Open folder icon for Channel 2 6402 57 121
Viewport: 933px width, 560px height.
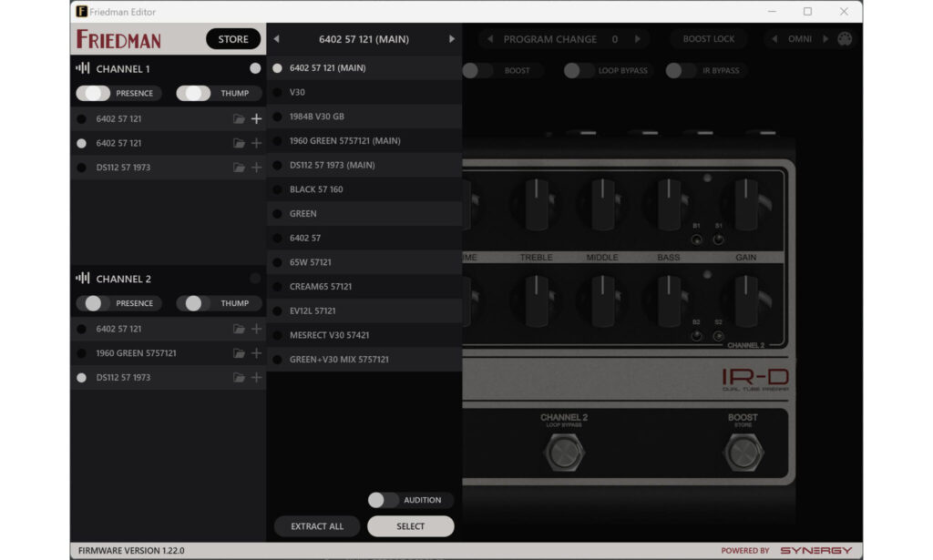(239, 329)
